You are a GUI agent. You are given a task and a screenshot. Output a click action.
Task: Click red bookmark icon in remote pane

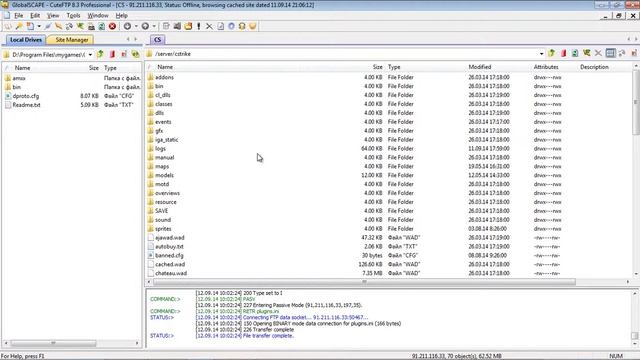click(564, 53)
